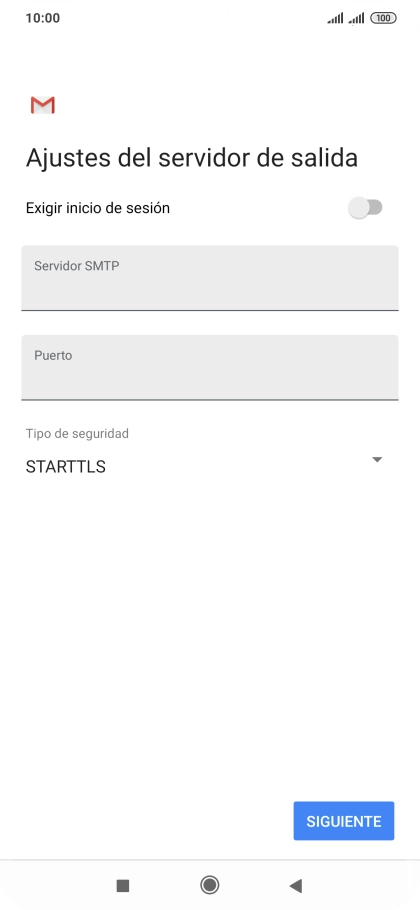The image size is (420, 910).
Task: Focus the Servidor SMTP input field
Action: [210, 278]
